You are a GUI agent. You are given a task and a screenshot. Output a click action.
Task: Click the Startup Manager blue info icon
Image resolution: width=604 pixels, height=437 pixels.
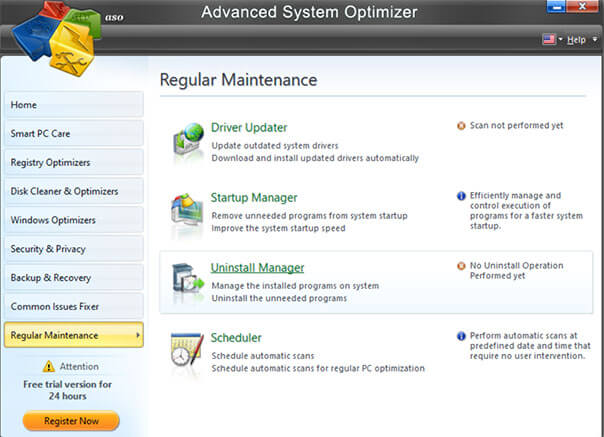pyautogui.click(x=461, y=196)
